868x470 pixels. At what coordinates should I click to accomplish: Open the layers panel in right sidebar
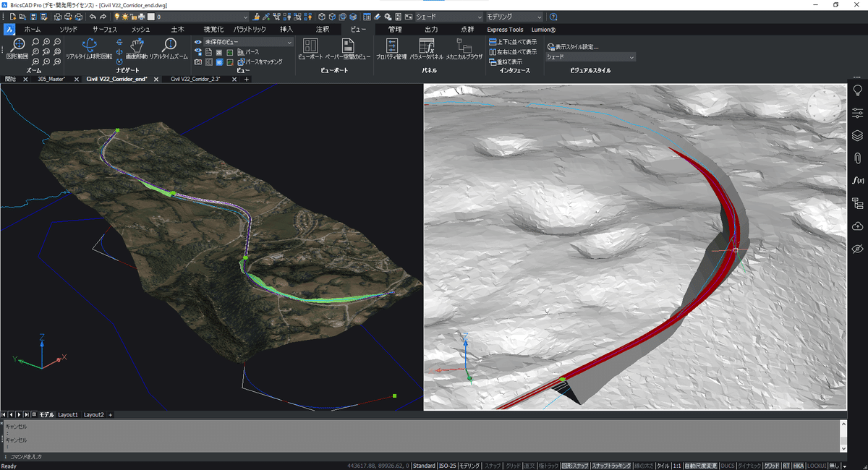[x=858, y=135]
